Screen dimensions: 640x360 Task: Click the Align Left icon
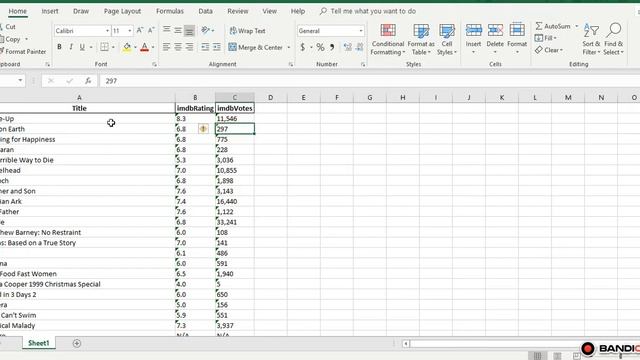(167, 47)
